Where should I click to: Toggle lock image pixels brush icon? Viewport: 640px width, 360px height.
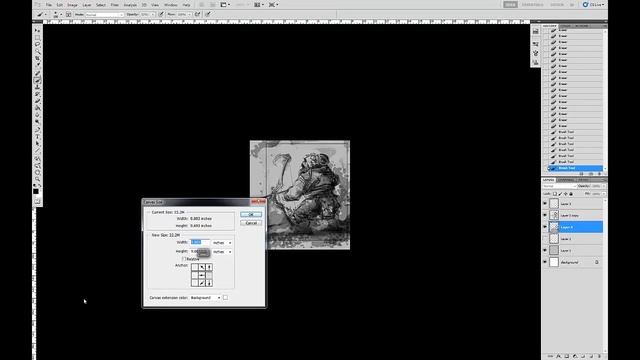tap(560, 194)
